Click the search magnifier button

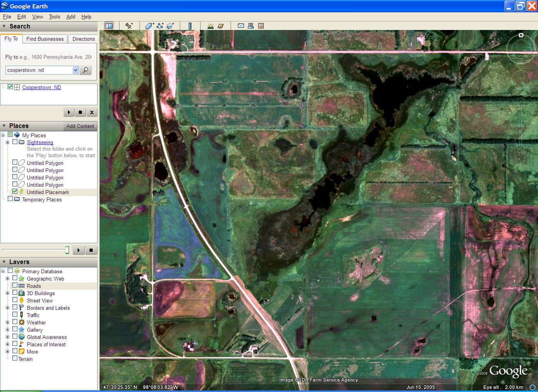tap(85, 70)
